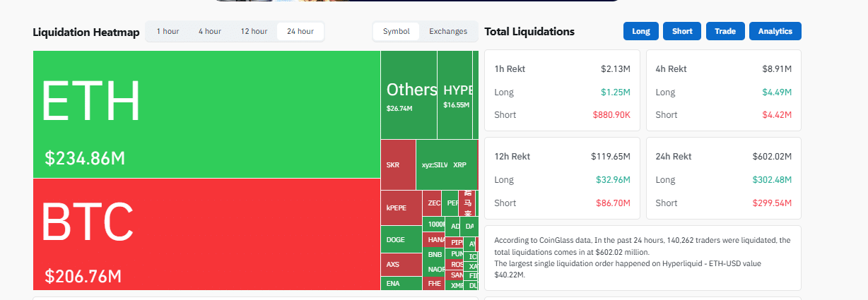Toggle heatmap to Symbol view
The width and height of the screenshot is (868, 300).
point(397,32)
